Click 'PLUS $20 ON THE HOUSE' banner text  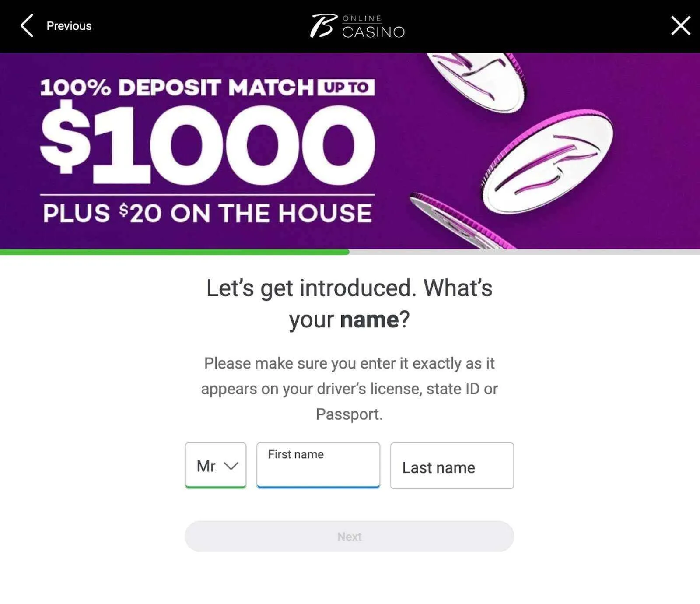tap(207, 213)
